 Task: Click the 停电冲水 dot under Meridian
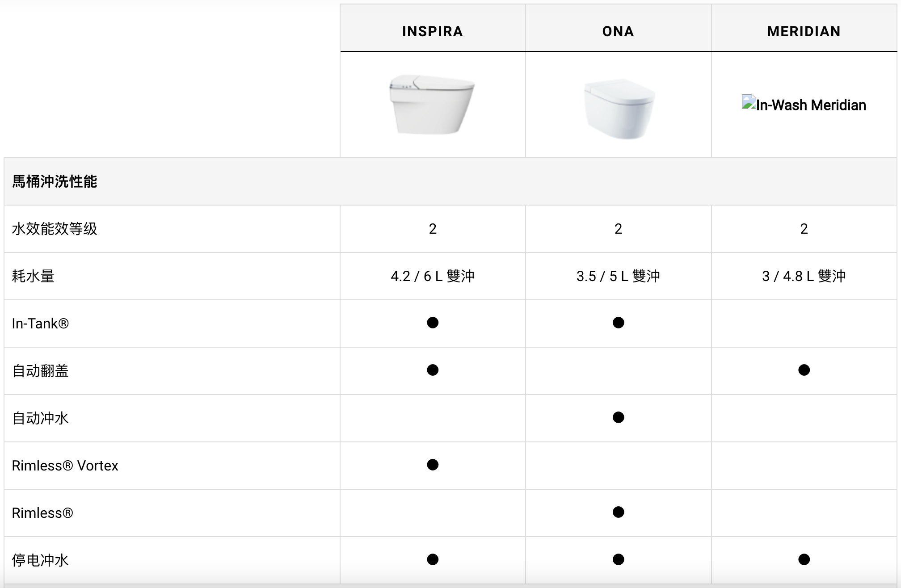pos(804,559)
